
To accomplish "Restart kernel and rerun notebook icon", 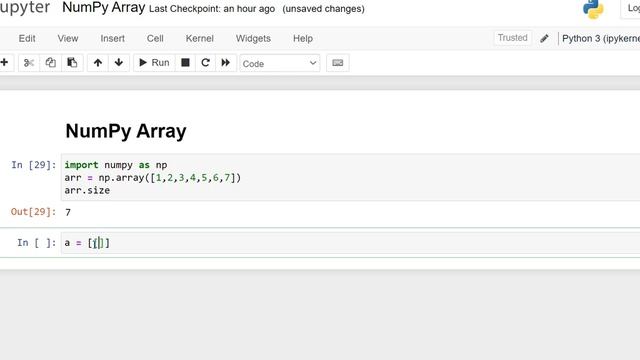I will click(226, 62).
